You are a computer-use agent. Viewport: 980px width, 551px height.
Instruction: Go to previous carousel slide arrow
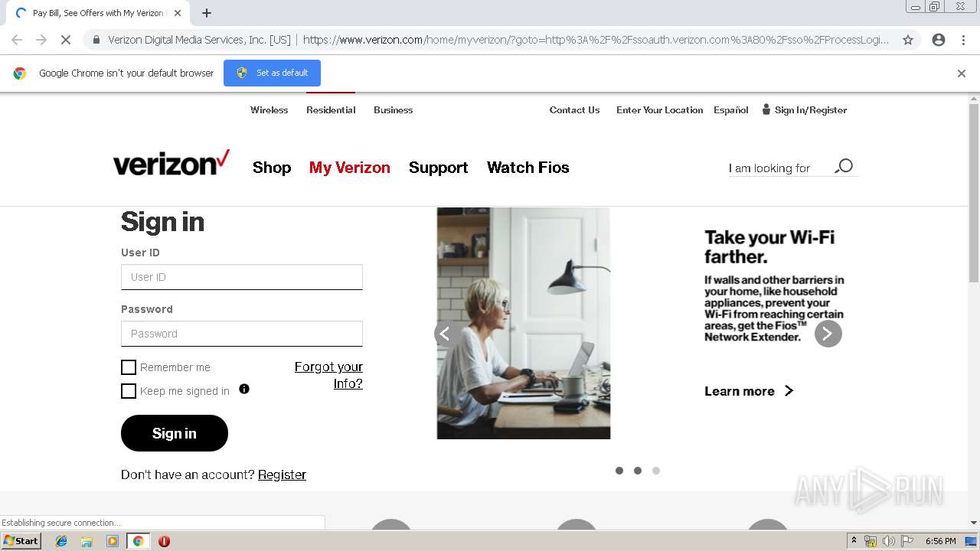click(448, 334)
